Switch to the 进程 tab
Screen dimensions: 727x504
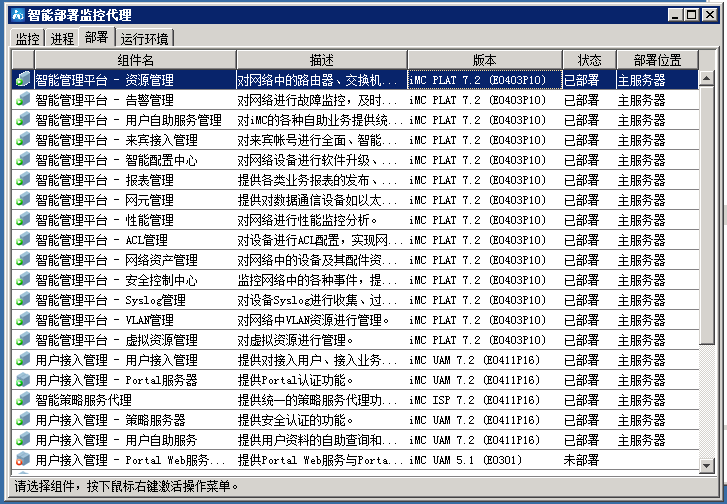click(62, 38)
